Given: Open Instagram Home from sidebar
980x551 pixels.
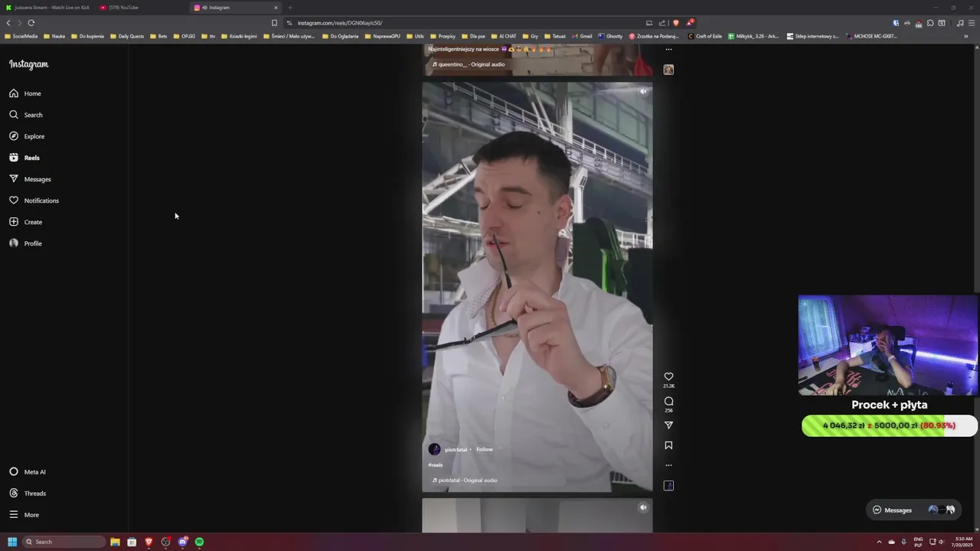Looking at the screenshot, I should coord(25,93).
